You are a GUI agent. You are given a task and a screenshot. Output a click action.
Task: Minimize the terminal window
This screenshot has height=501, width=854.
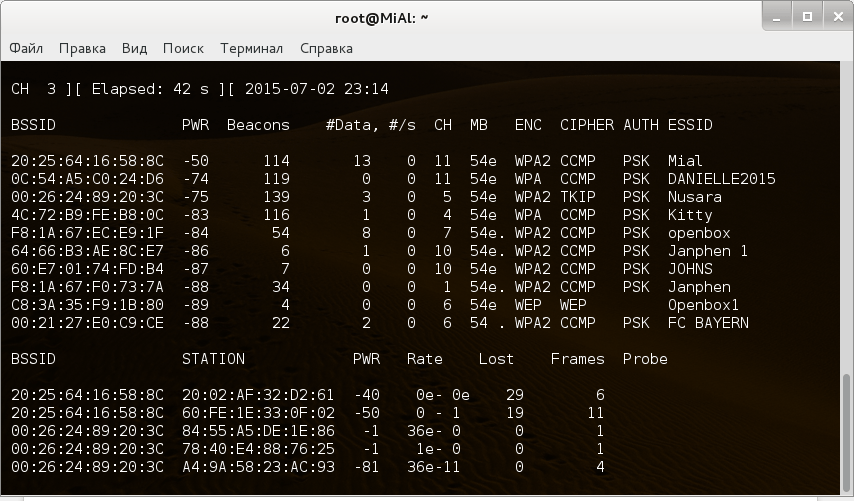point(775,17)
